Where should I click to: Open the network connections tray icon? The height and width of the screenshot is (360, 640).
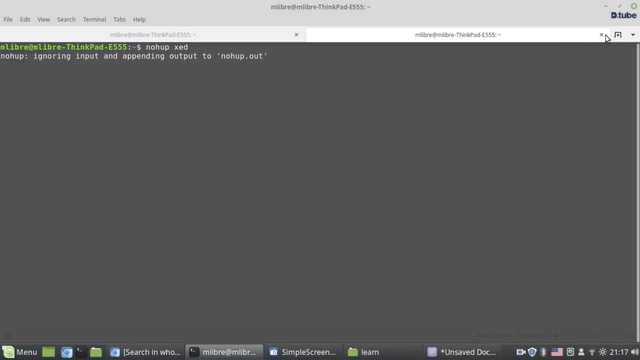click(x=592, y=352)
